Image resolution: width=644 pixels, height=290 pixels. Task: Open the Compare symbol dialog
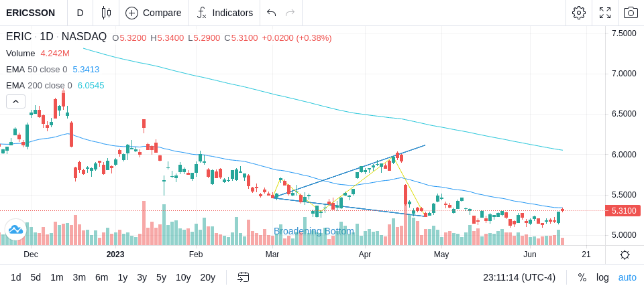154,13
